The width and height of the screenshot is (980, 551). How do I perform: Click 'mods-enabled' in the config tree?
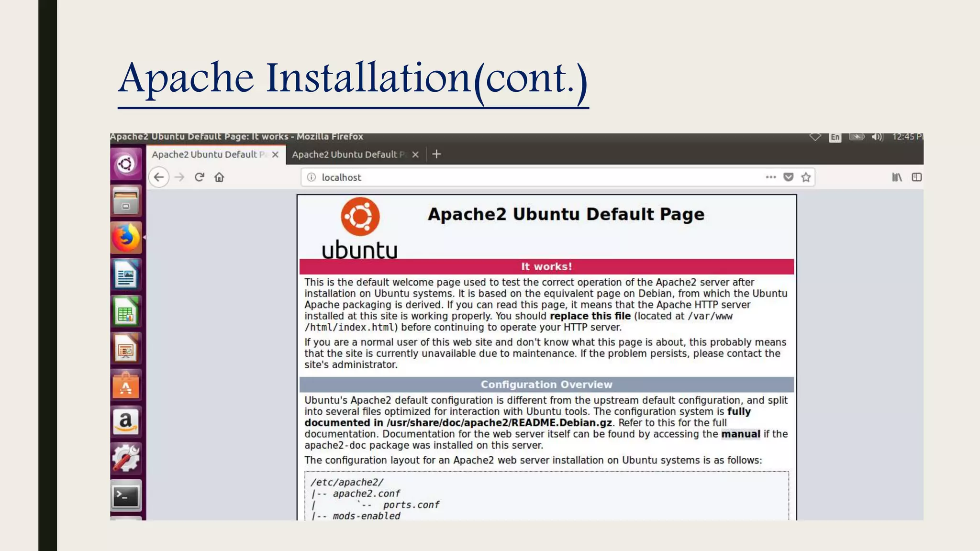[367, 516]
